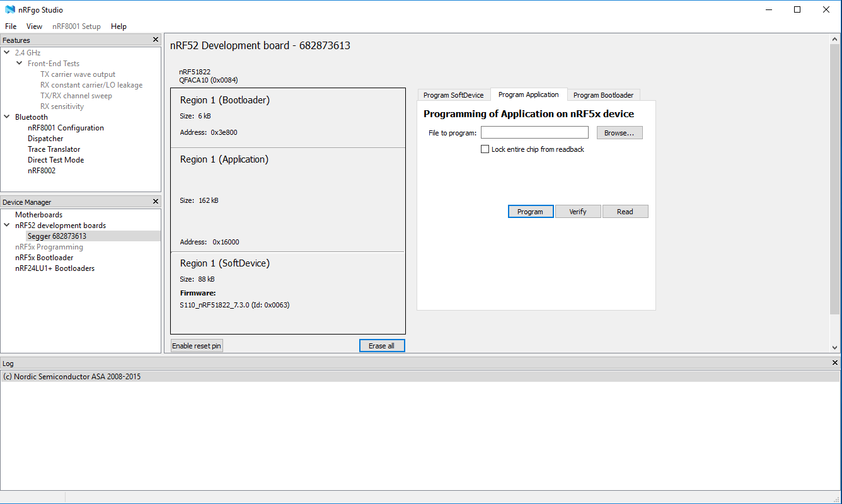Viewport: 842px width, 504px height.
Task: Collapse the Bluetooth tree node
Action: coord(7,117)
